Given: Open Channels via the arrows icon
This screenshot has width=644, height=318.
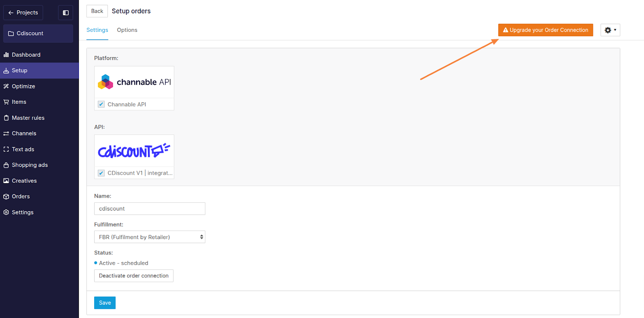Looking at the screenshot, I should pyautogui.click(x=6, y=133).
